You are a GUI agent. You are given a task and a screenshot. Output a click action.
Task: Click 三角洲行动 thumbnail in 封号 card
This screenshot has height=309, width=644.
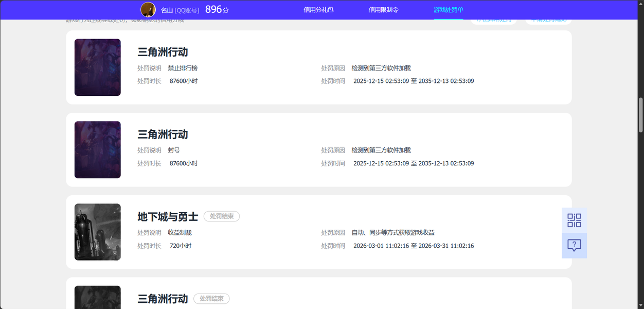98,150
